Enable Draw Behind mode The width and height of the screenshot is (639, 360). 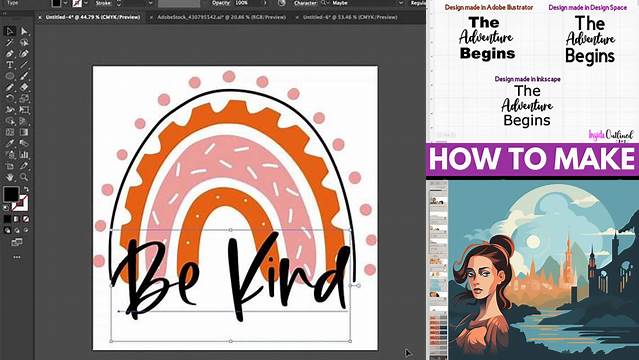17,230
